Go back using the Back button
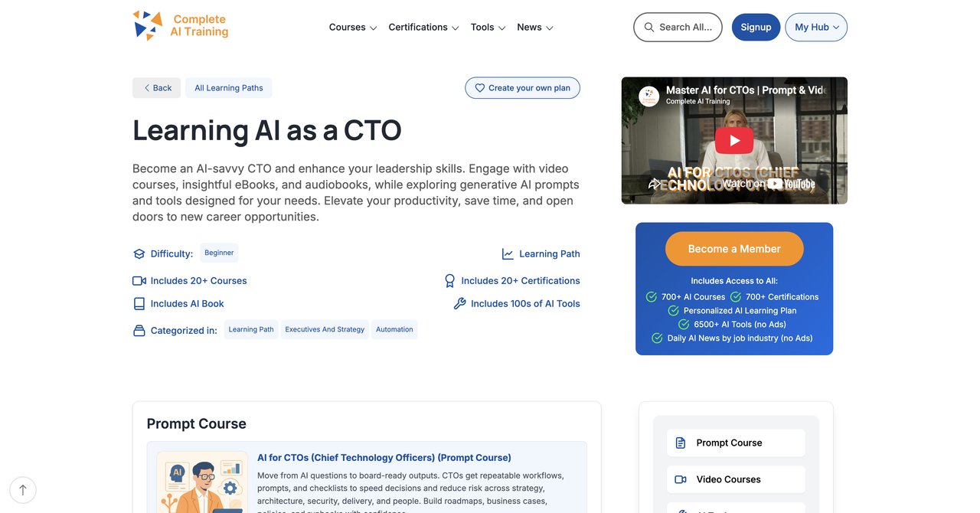980x513 pixels. point(157,88)
